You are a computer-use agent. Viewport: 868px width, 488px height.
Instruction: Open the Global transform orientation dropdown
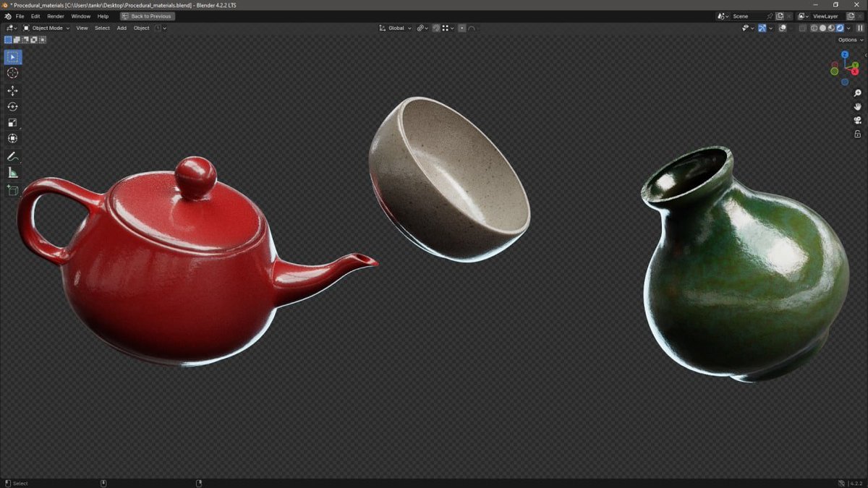[x=396, y=27]
